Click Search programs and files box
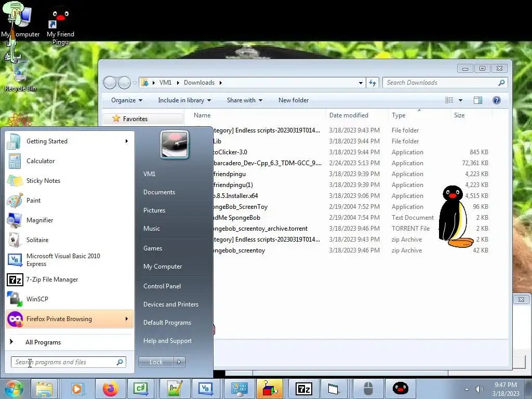Viewport: 532px width, 399px height. click(x=68, y=362)
